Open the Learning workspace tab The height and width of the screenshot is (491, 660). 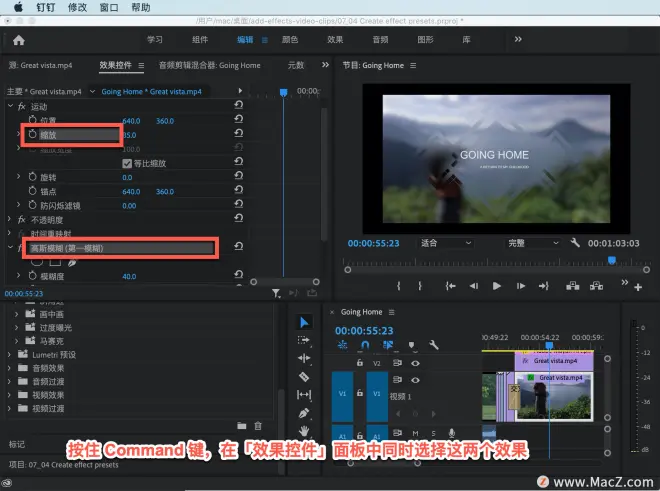(155, 40)
